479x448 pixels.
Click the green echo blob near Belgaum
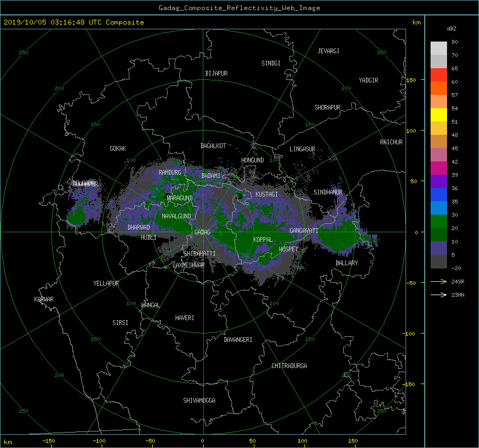coord(76,216)
